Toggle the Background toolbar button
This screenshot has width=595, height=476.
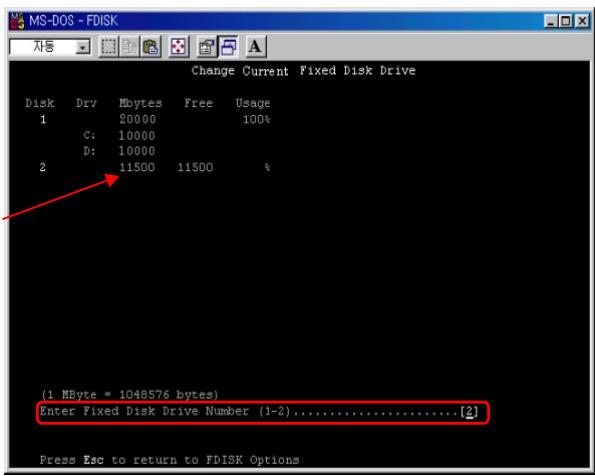[x=228, y=47]
